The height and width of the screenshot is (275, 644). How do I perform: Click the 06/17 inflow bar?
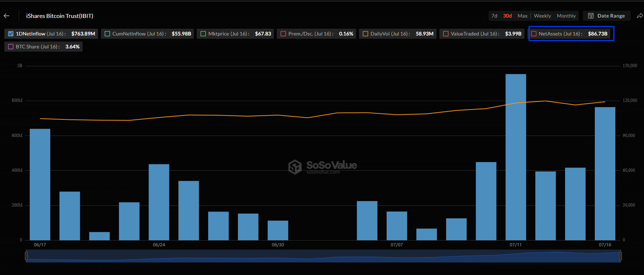[40, 185]
